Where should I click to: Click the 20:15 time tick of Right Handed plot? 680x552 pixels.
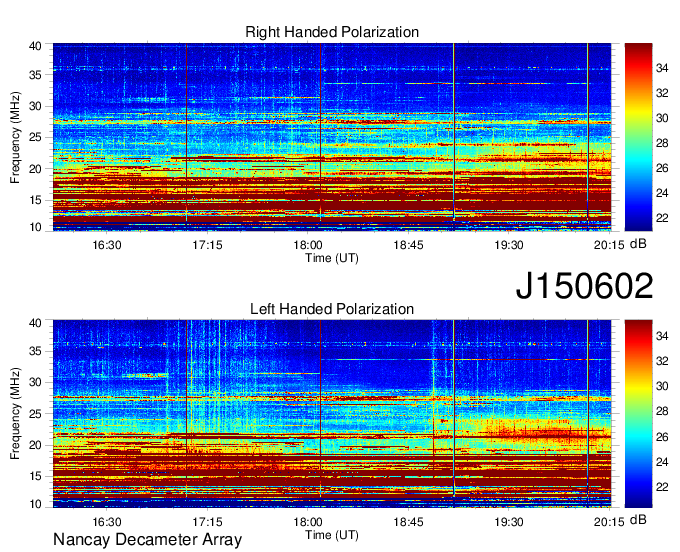coord(609,245)
